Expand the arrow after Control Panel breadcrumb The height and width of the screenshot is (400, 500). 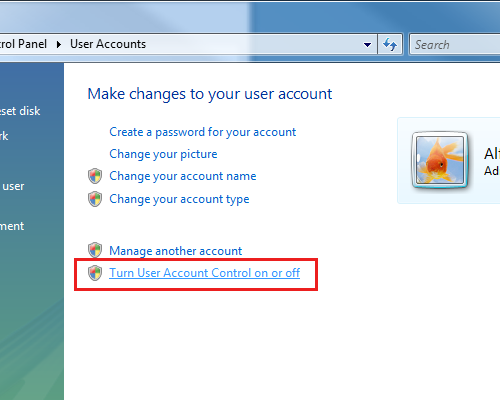tap(59, 44)
